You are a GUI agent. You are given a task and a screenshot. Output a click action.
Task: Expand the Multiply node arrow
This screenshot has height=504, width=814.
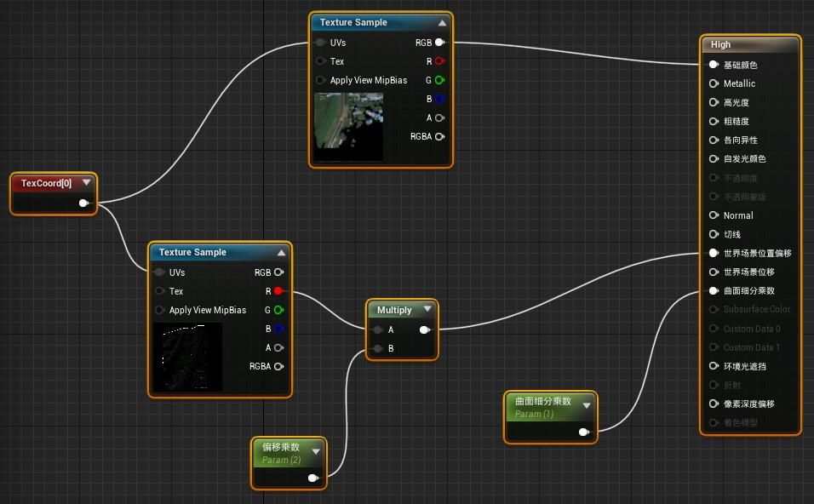tap(427, 309)
